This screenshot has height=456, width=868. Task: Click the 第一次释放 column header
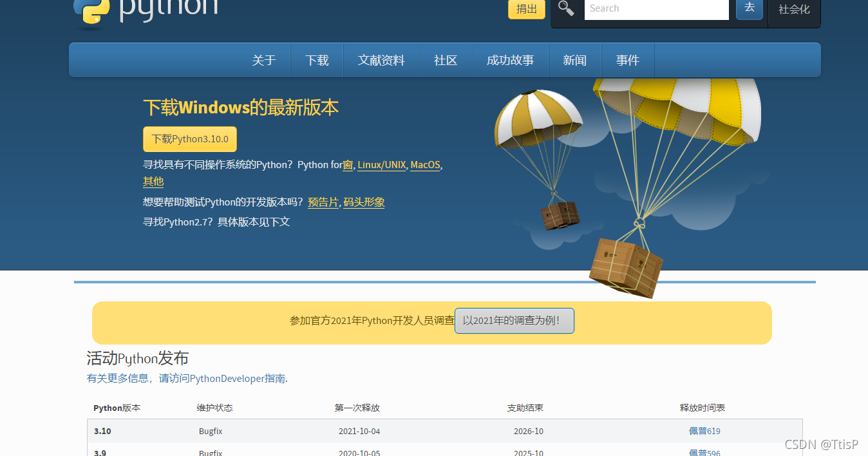point(357,408)
